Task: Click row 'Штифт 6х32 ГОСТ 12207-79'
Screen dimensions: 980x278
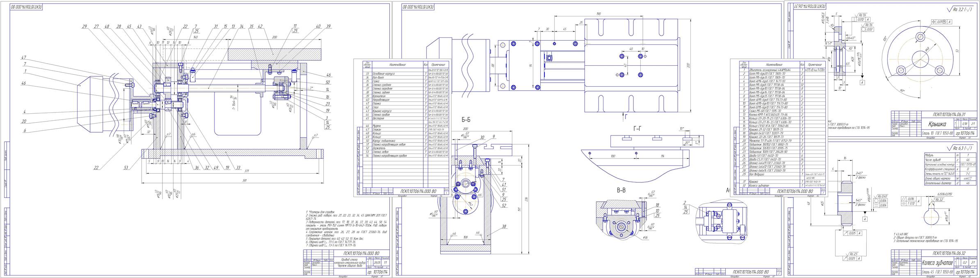Action: point(783,133)
